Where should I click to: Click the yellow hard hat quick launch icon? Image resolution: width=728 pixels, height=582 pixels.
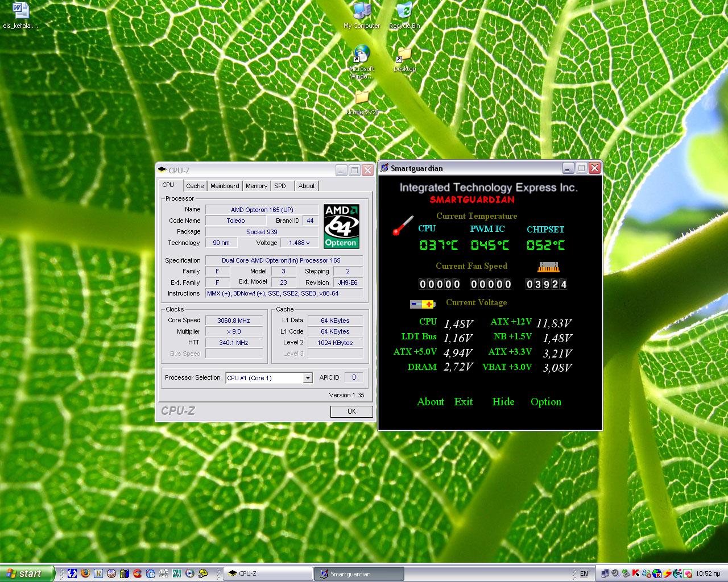pos(203,573)
